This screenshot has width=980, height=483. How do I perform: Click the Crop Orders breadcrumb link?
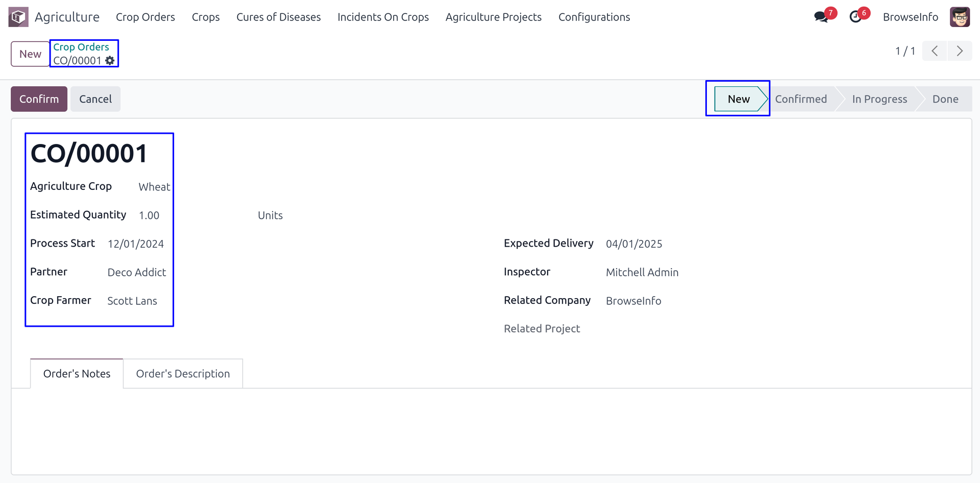click(x=81, y=47)
